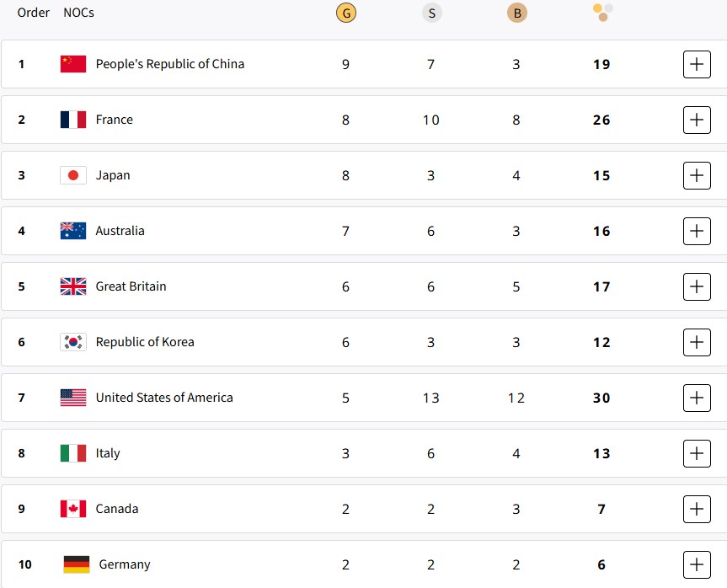Screen dimensions: 727x588
Task: Expand France medal details with plus button
Action: pyautogui.click(x=697, y=120)
